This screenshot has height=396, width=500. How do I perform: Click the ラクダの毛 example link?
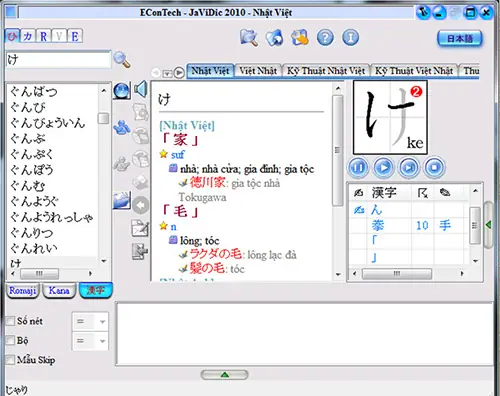coord(215,254)
